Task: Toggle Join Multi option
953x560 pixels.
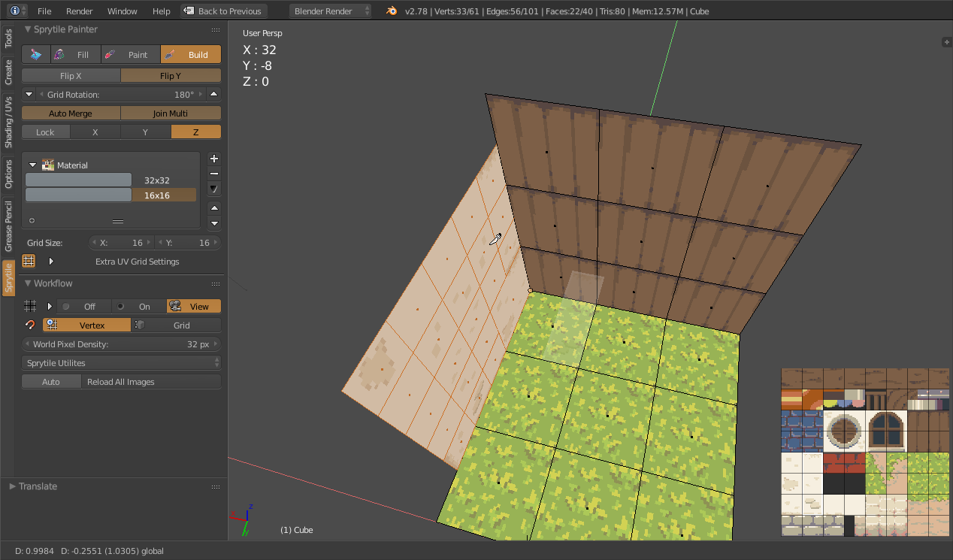Action: (171, 114)
